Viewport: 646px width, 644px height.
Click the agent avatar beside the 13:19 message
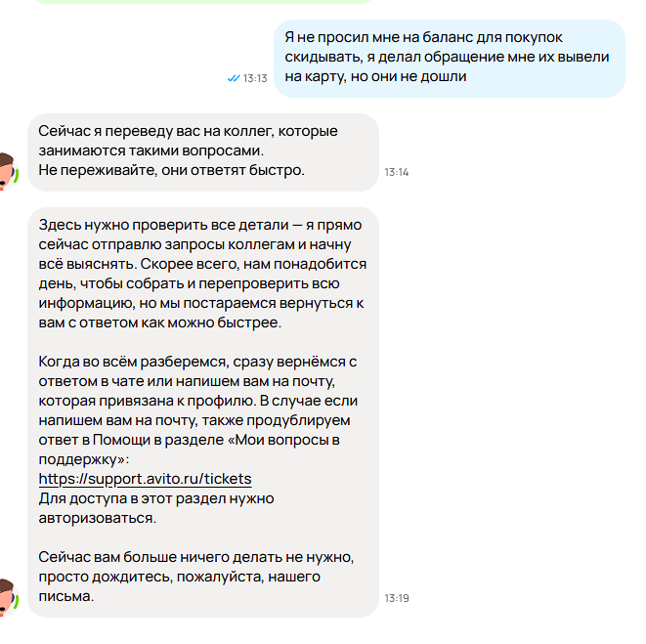9,597
